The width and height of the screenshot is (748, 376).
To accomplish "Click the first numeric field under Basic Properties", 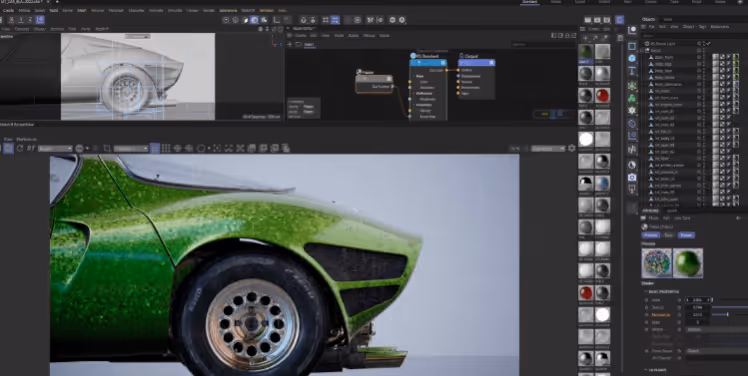I will 698,300.
